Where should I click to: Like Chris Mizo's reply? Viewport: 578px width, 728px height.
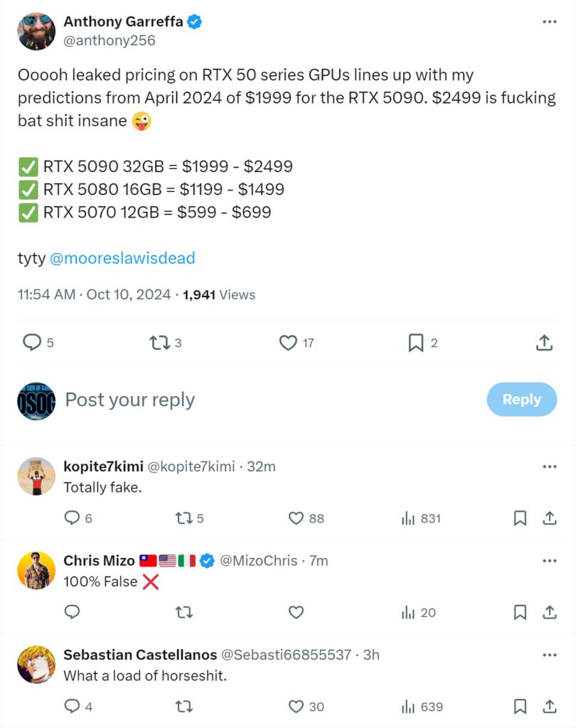pyautogui.click(x=296, y=612)
